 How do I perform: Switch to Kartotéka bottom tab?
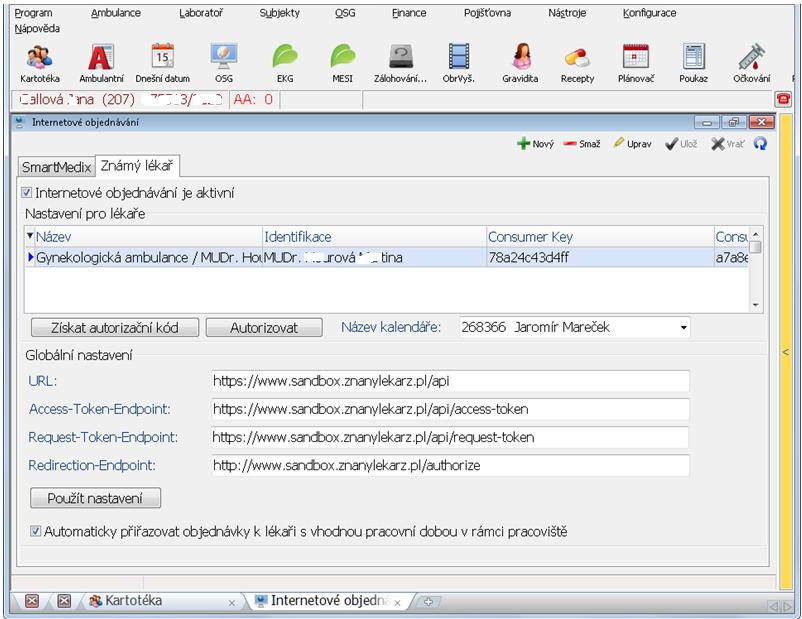tap(133, 601)
